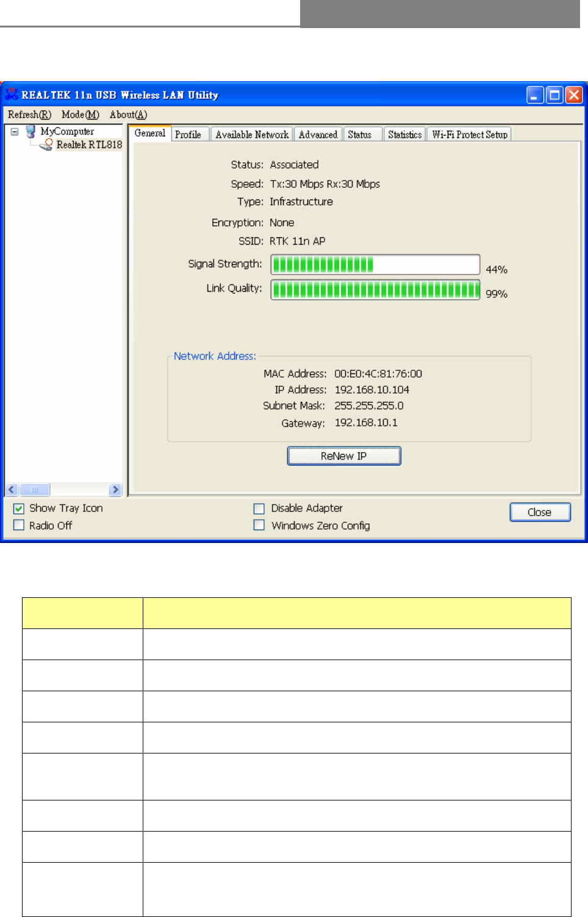Image resolution: width=588 pixels, height=917 pixels.
Task: Open the Statistics tab
Action: pos(405,134)
